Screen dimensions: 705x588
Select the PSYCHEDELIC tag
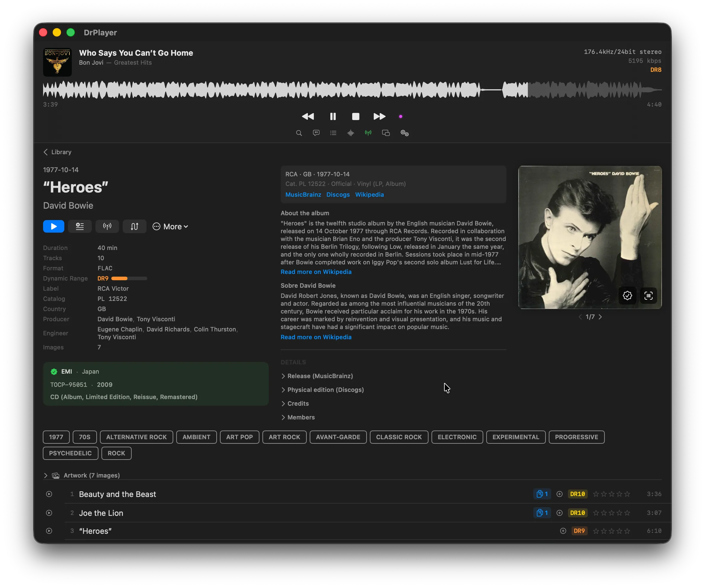click(70, 453)
